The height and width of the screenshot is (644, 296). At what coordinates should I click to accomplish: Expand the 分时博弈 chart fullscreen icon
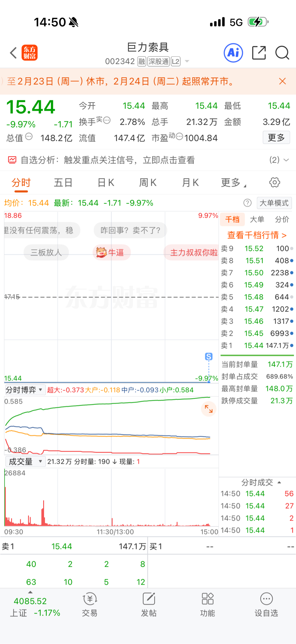coord(209,409)
